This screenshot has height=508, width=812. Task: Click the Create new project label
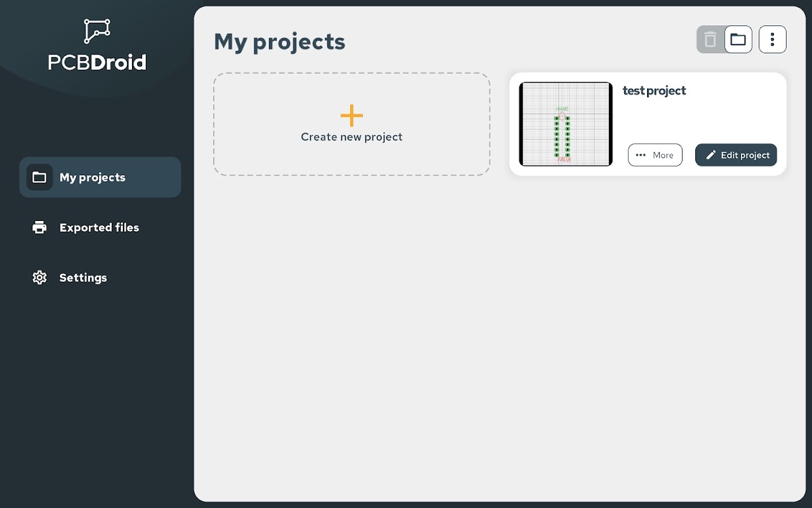(351, 137)
